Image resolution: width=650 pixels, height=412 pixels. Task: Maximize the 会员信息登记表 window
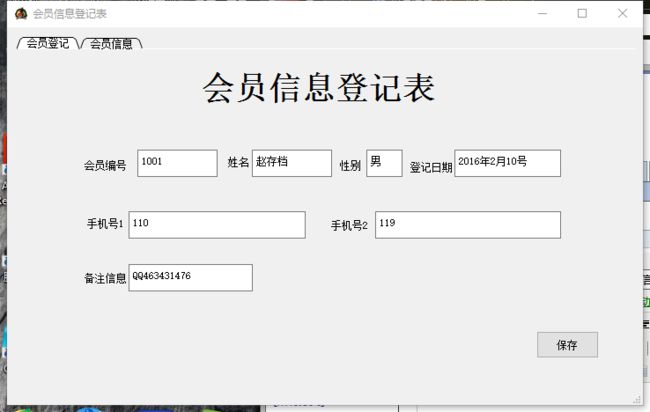[582, 14]
